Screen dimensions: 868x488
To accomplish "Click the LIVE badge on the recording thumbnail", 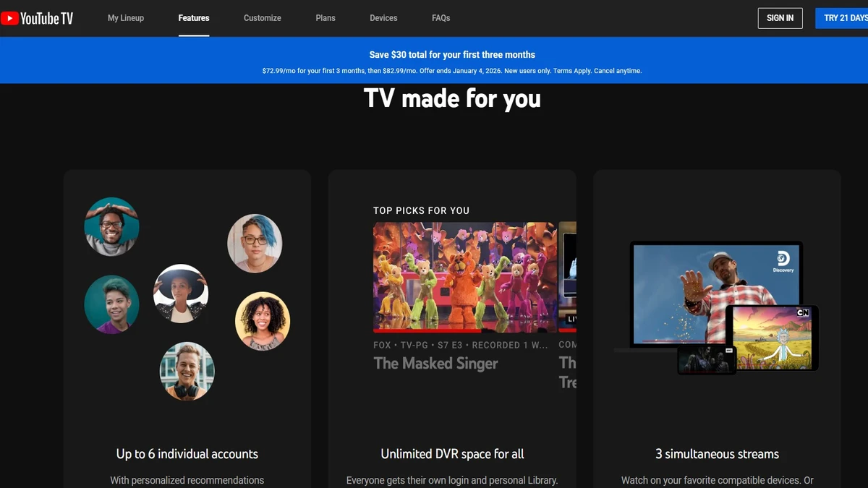I will click(573, 319).
